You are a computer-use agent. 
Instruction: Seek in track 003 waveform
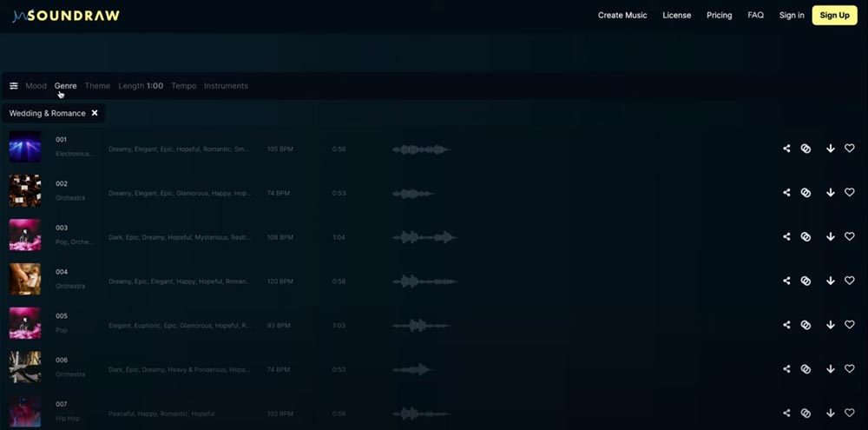click(425, 237)
